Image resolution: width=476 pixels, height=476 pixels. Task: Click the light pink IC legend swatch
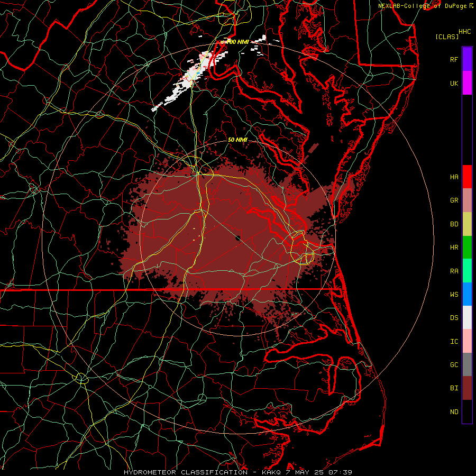[x=467, y=341]
